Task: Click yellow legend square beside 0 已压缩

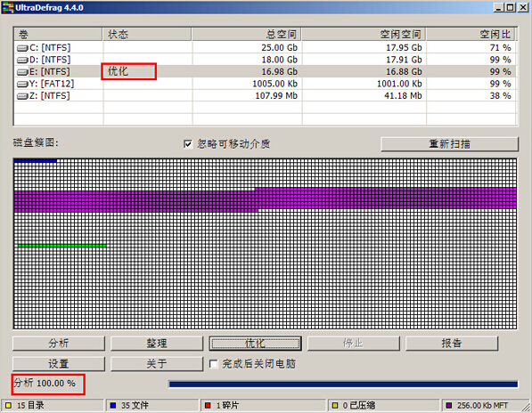Action: (x=335, y=405)
